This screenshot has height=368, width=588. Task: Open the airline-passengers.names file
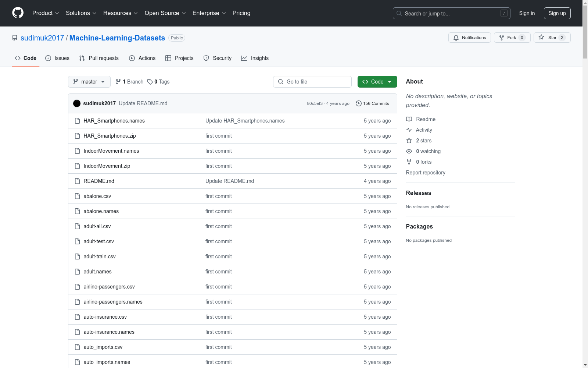pyautogui.click(x=113, y=302)
